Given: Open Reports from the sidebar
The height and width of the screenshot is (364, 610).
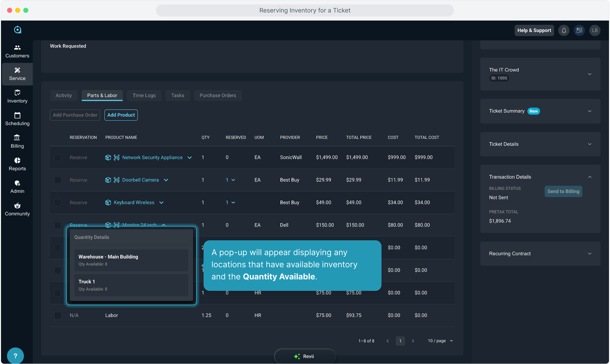Looking at the screenshot, I should click(x=17, y=164).
